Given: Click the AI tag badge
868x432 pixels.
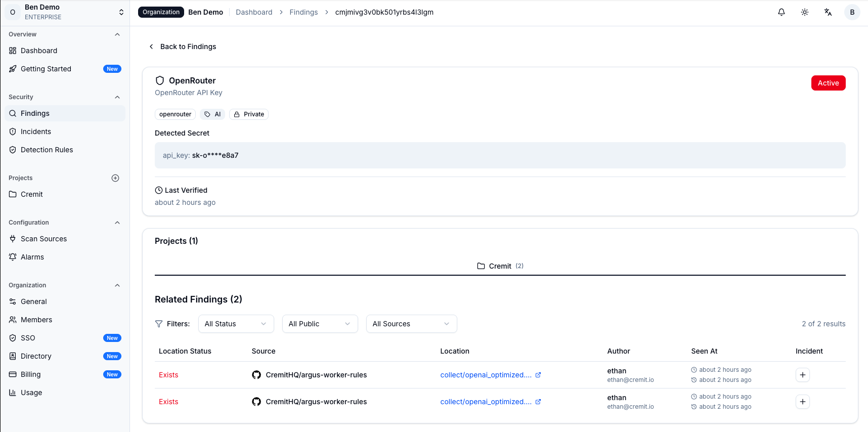Looking at the screenshot, I should click(x=212, y=114).
